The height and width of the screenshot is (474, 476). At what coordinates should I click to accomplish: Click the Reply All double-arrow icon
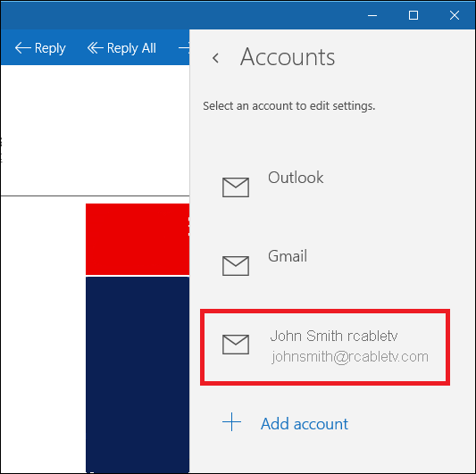click(x=95, y=48)
